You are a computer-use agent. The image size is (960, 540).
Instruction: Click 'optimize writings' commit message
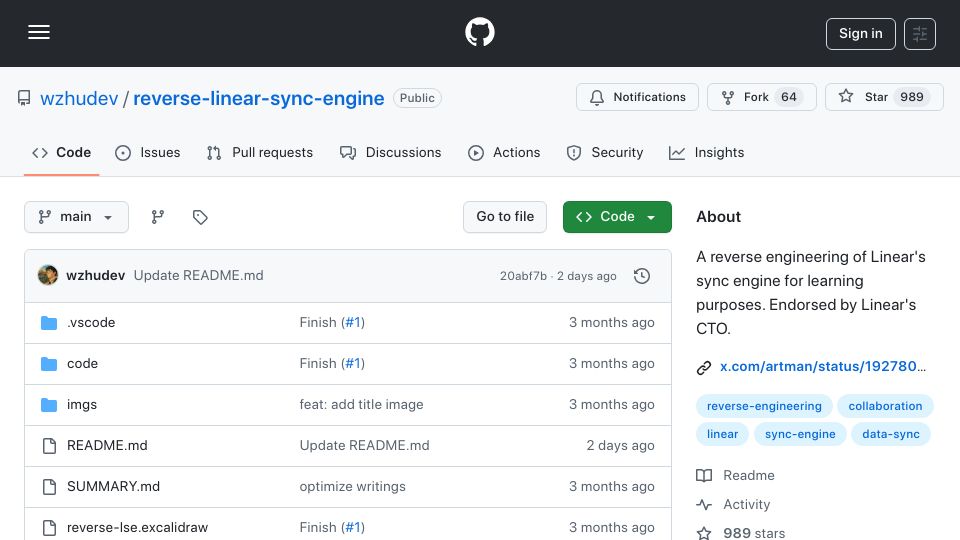353,487
